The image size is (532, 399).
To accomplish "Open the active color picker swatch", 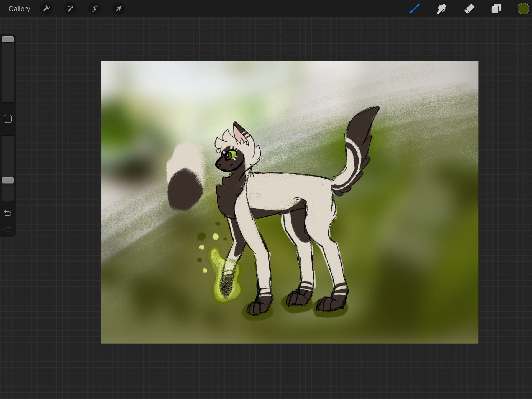I will click(x=523, y=9).
